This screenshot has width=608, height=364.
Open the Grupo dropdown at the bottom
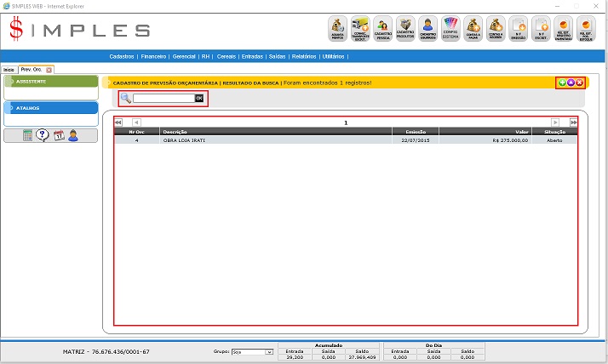253,351
